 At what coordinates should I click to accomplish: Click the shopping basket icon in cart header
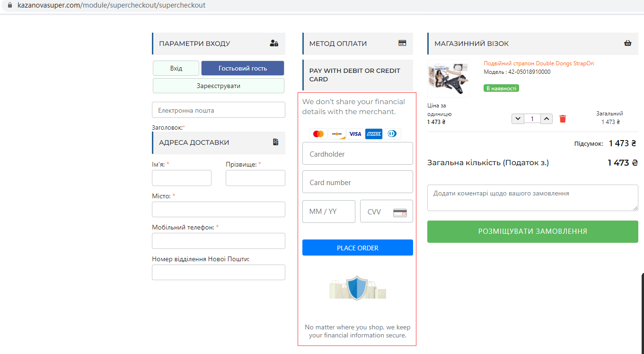[628, 43]
